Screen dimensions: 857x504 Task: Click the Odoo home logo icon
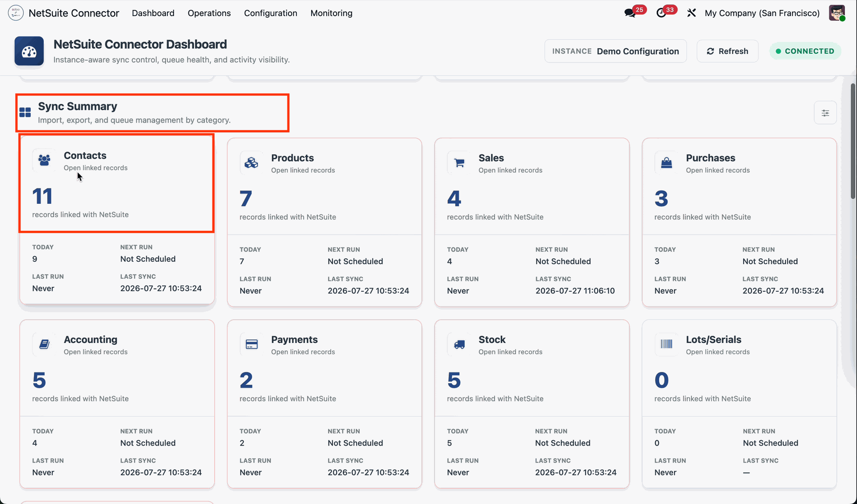(x=16, y=13)
